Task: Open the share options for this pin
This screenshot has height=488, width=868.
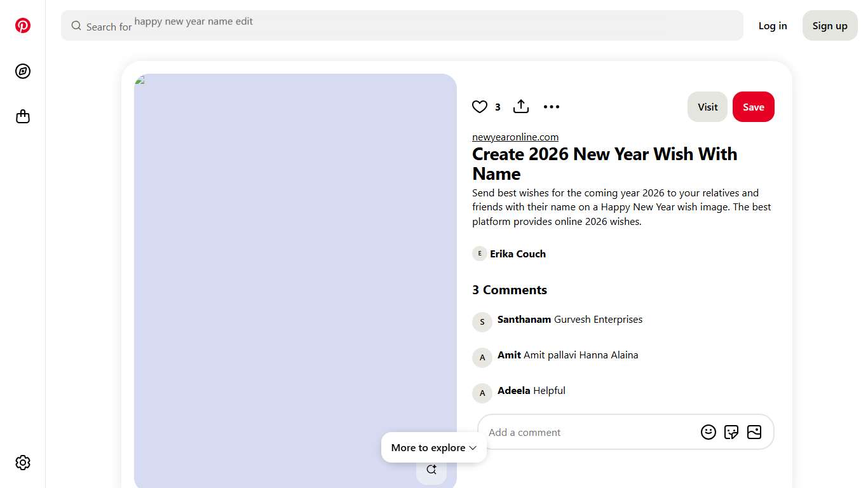Action: coord(520,106)
